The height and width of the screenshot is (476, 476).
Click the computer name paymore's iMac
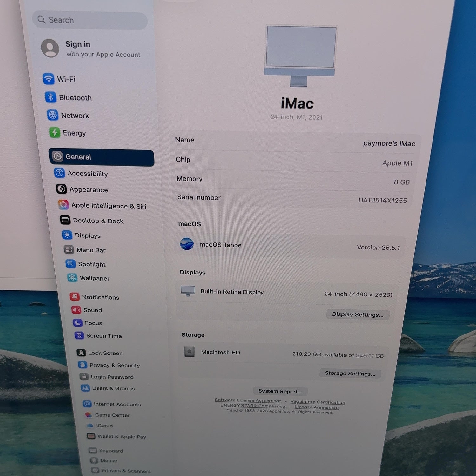click(x=389, y=143)
